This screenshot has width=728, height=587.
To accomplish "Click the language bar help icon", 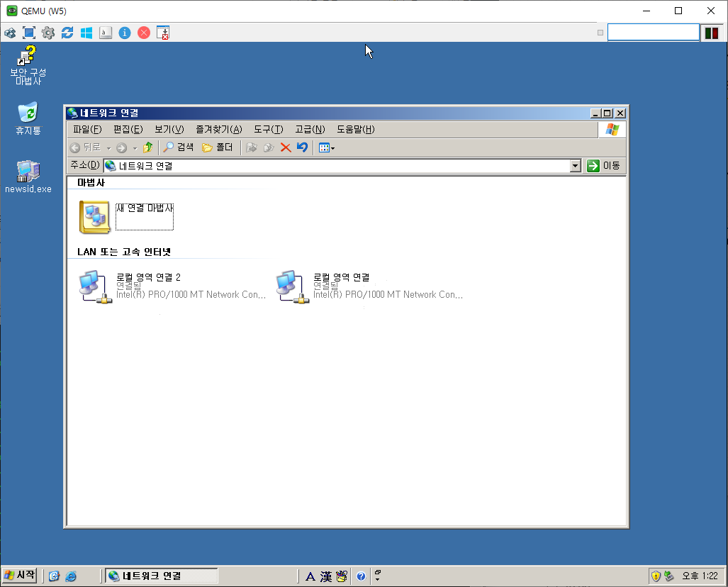I will pos(361,576).
